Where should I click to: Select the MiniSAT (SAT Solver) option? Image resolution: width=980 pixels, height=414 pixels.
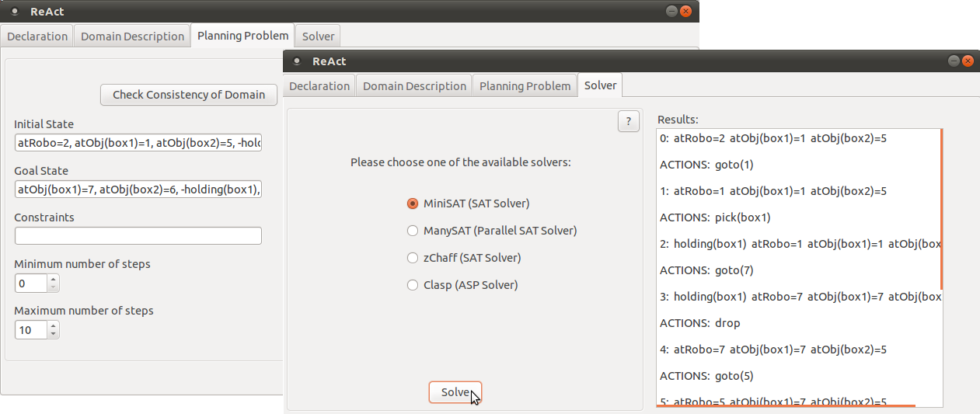click(x=413, y=204)
